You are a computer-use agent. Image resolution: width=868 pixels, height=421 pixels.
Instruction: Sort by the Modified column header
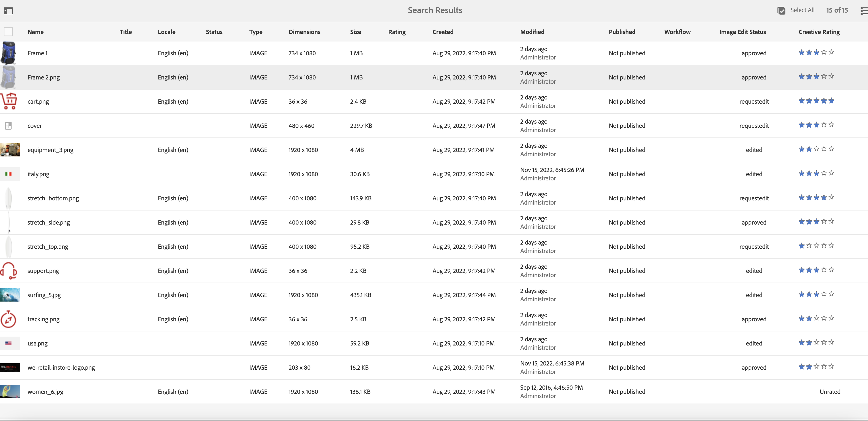[532, 32]
